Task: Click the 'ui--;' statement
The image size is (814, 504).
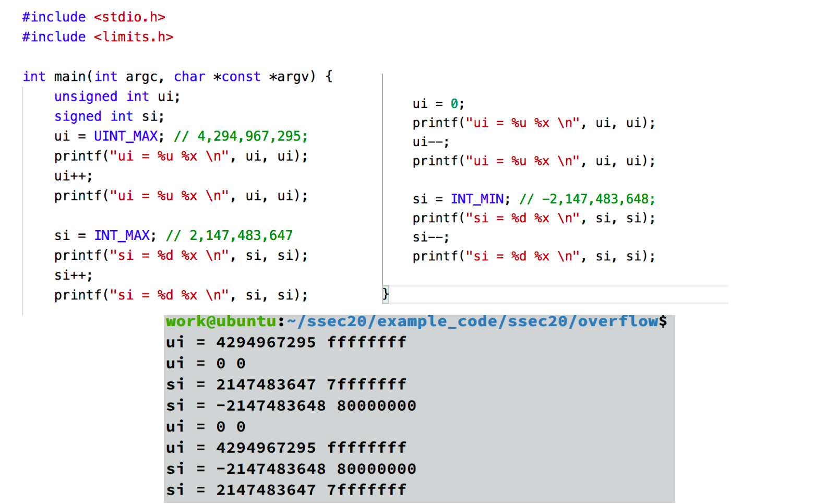Action: pyautogui.click(x=430, y=142)
